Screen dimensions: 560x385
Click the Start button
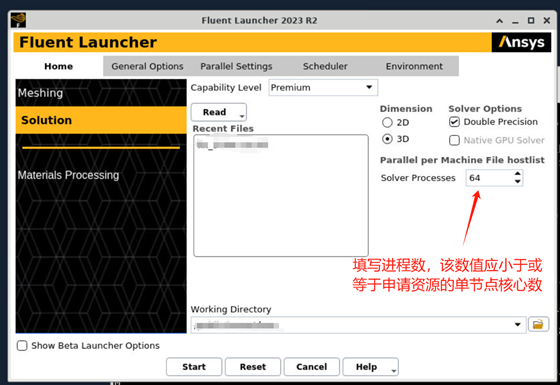click(x=194, y=367)
